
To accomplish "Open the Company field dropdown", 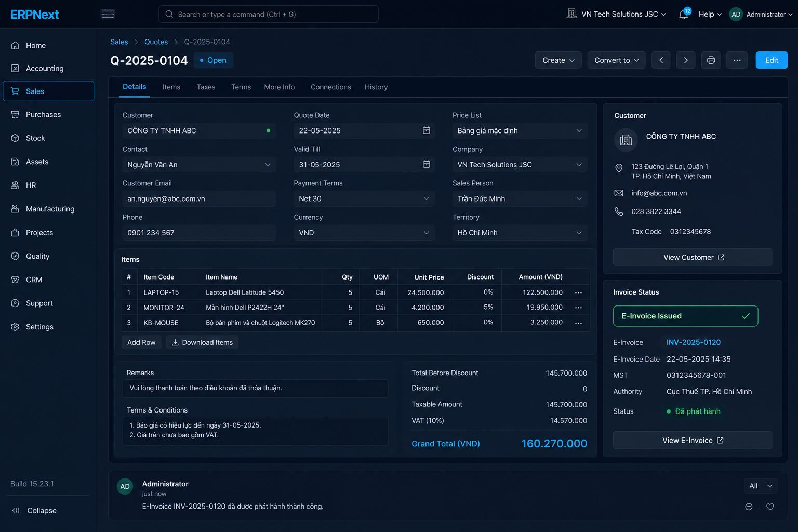I will pos(520,165).
